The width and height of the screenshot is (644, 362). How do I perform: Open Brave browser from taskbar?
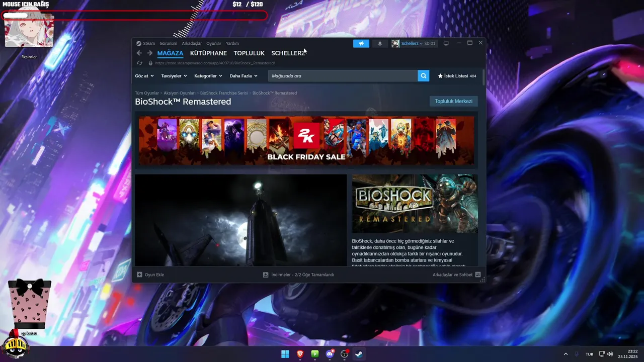point(300,354)
